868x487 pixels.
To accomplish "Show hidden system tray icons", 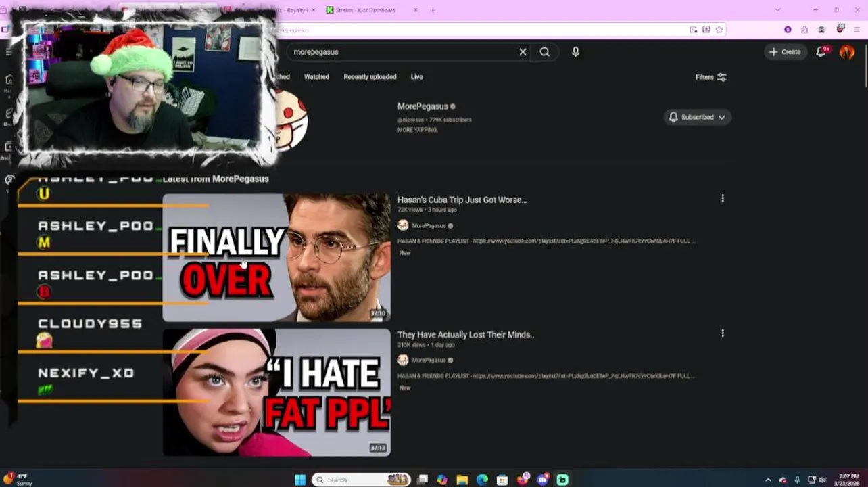I will coord(768,480).
